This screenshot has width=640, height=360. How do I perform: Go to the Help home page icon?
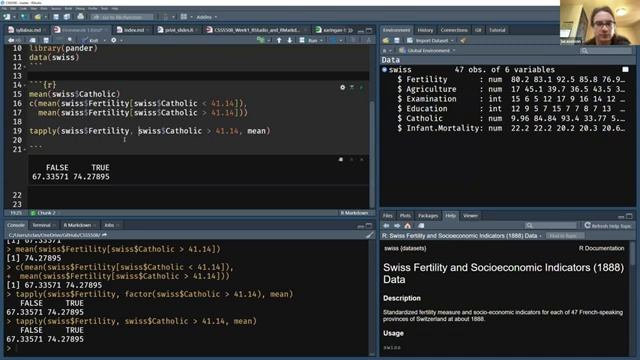click(x=408, y=226)
